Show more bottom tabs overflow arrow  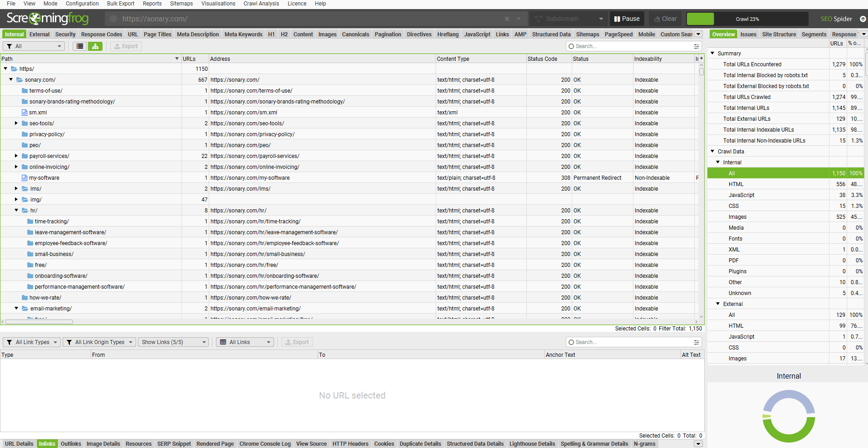[699, 443]
